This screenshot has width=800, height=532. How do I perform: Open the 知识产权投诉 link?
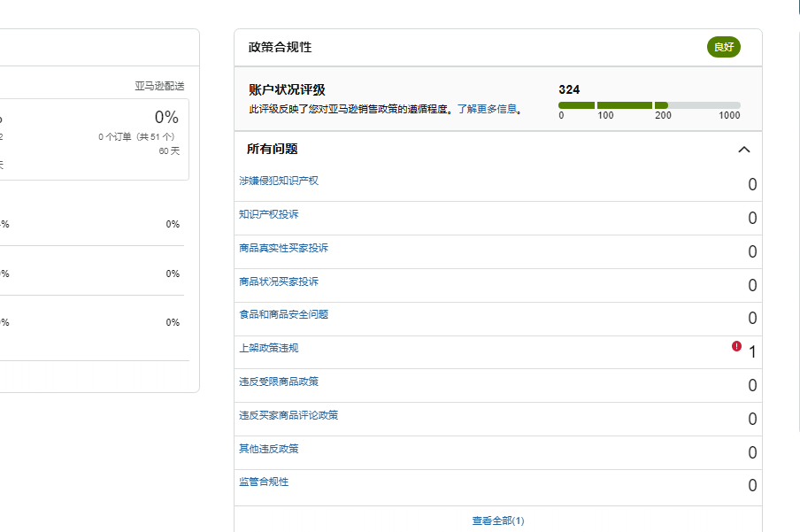(268, 214)
